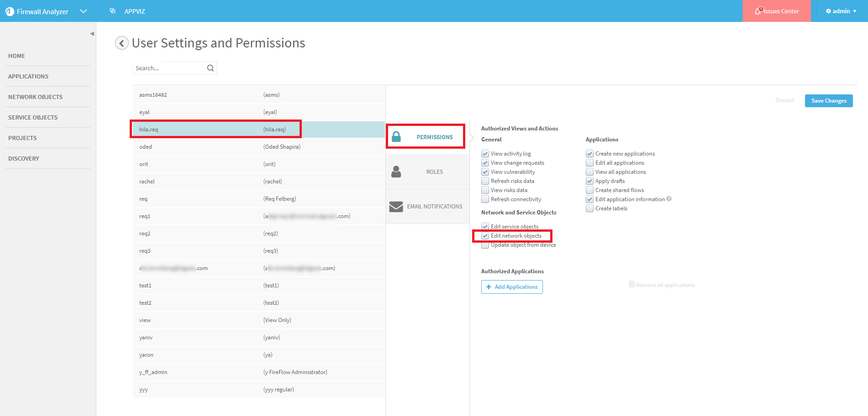Disable the View activity log checkbox
The height and width of the screenshot is (416, 868).
[485, 154]
